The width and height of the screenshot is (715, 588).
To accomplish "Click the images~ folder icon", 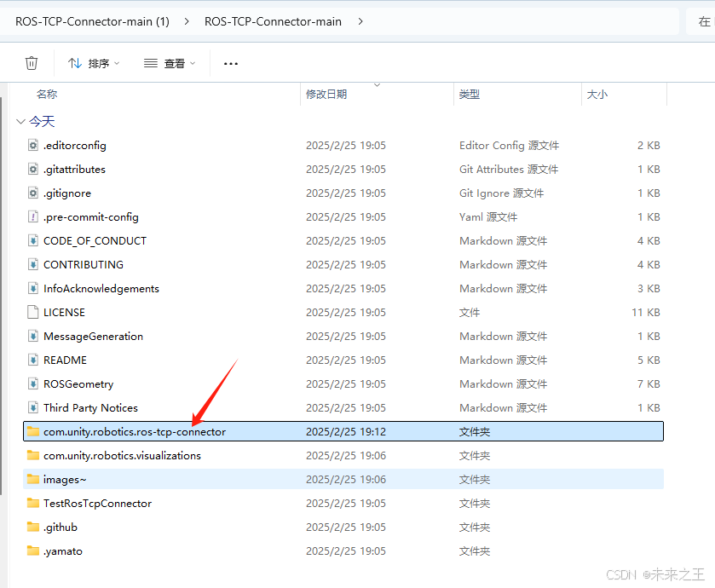I will pos(33,479).
